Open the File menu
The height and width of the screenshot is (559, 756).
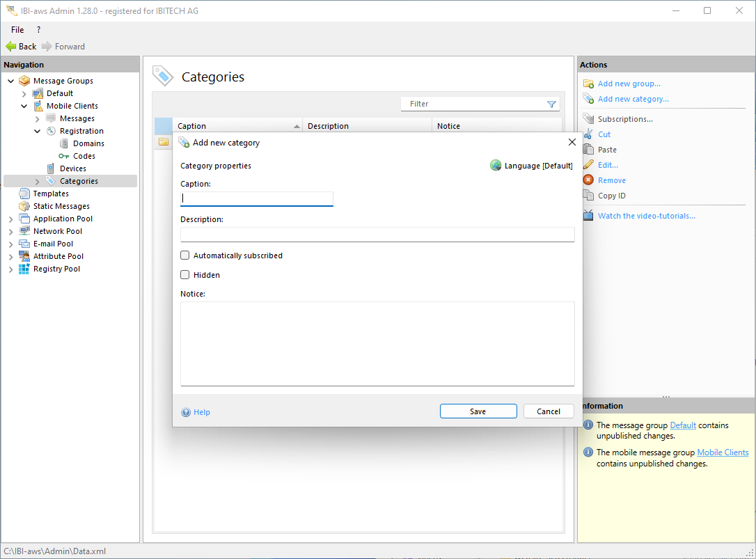pos(17,30)
